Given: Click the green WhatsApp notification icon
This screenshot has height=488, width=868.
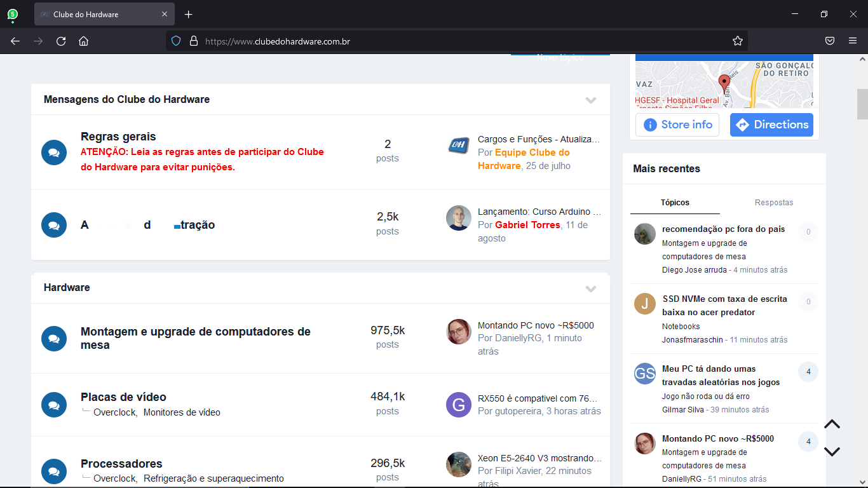Looking at the screenshot, I should (12, 14).
